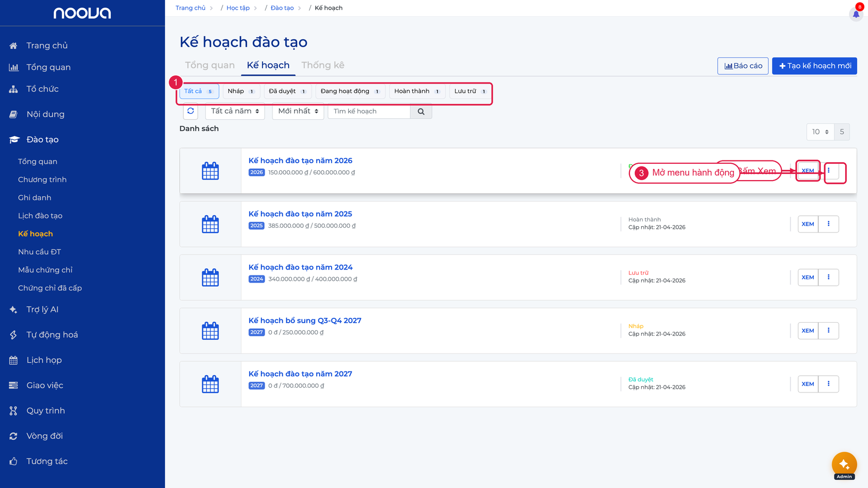Open the notification bell
Viewport: 868px width, 488px height.
[856, 14]
